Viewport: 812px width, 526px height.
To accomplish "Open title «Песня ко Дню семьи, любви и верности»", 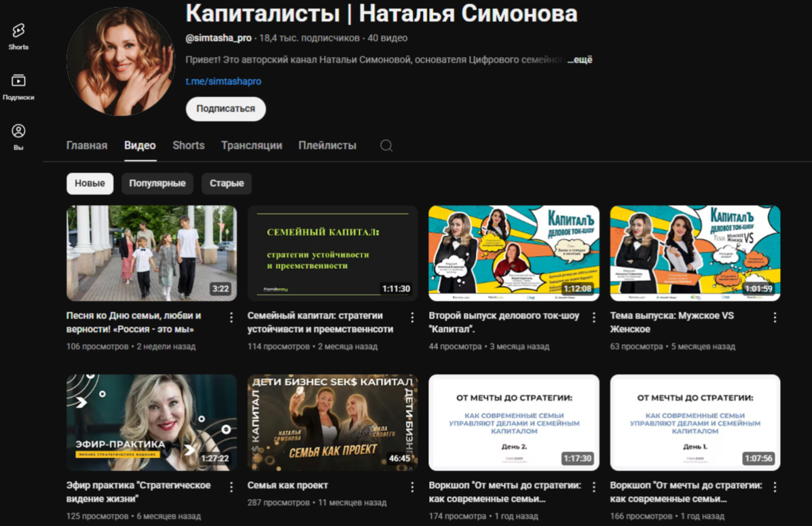I will [x=134, y=322].
